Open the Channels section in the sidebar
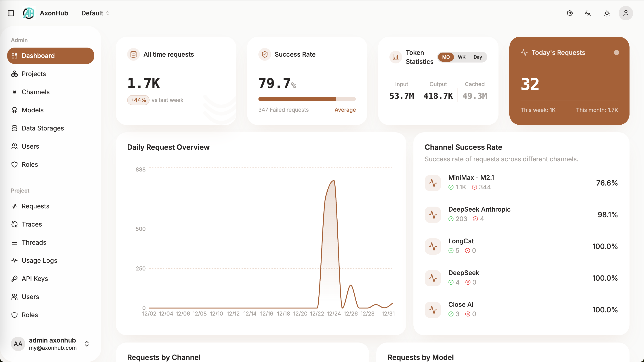 (x=35, y=92)
